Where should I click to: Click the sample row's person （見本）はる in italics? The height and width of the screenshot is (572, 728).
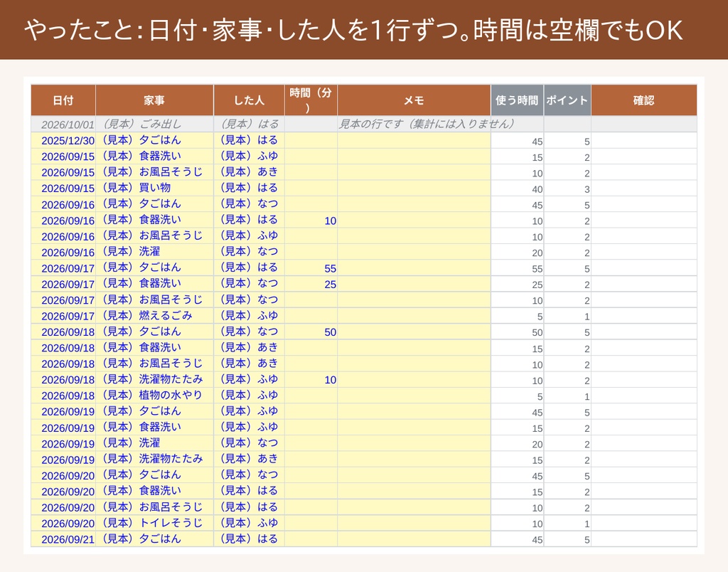click(x=249, y=124)
